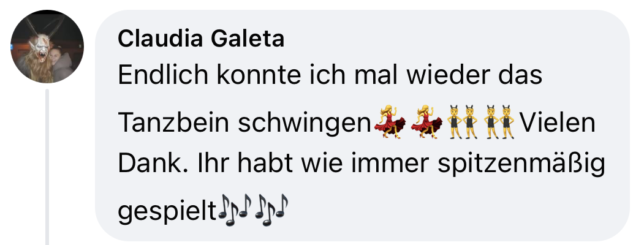Screen dimensions: 644x245
Task: Click the word "immer" in the comment
Action: (x=396, y=164)
